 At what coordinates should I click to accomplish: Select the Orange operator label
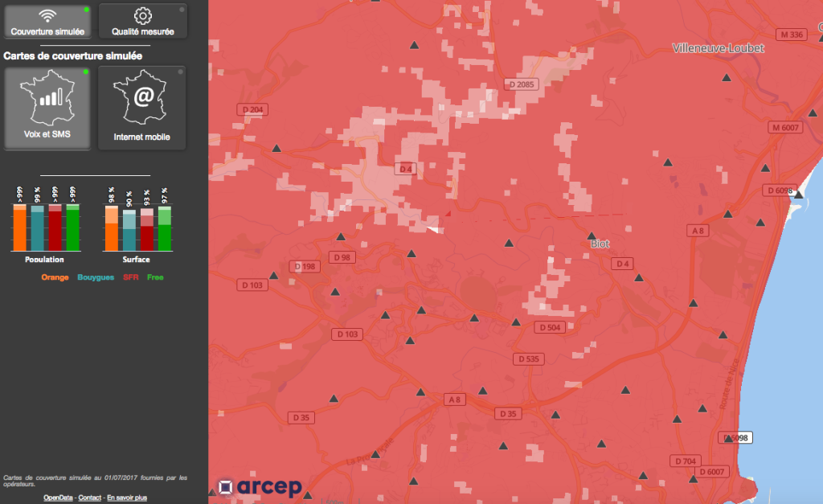point(55,277)
